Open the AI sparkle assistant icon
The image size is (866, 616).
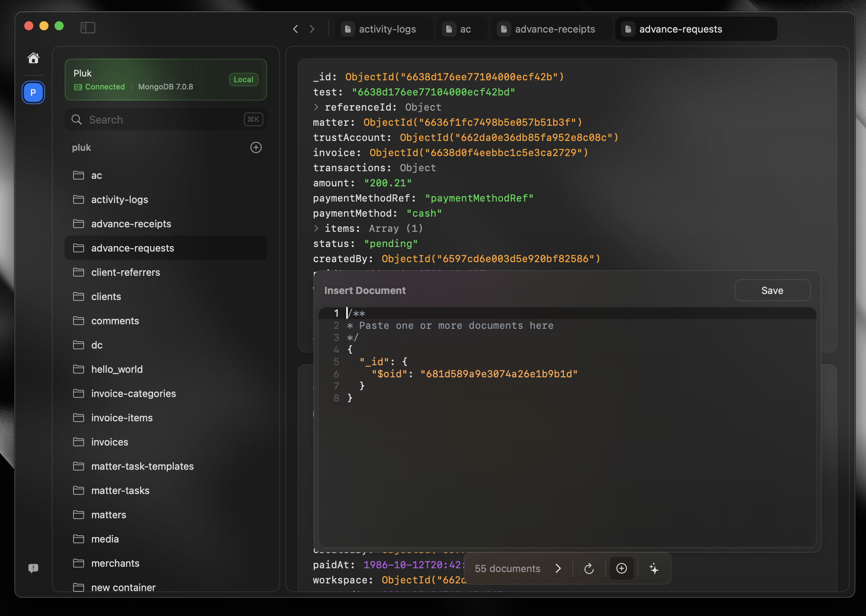654,569
